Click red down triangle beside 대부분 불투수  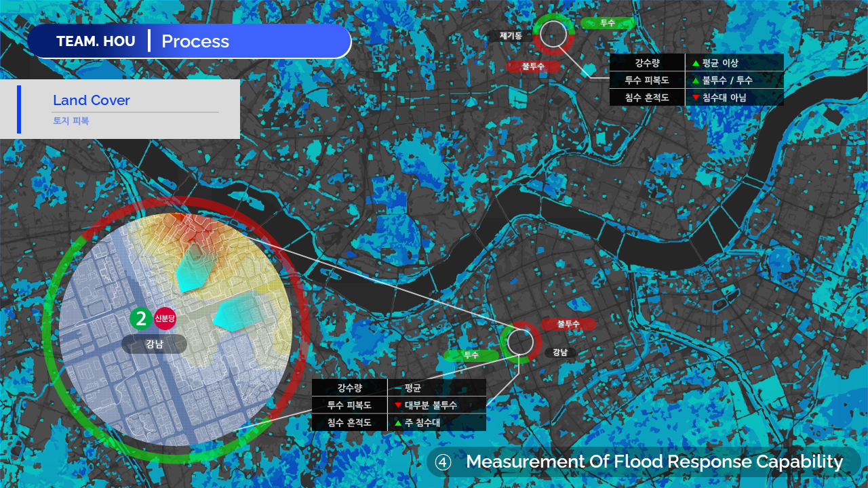click(x=398, y=405)
